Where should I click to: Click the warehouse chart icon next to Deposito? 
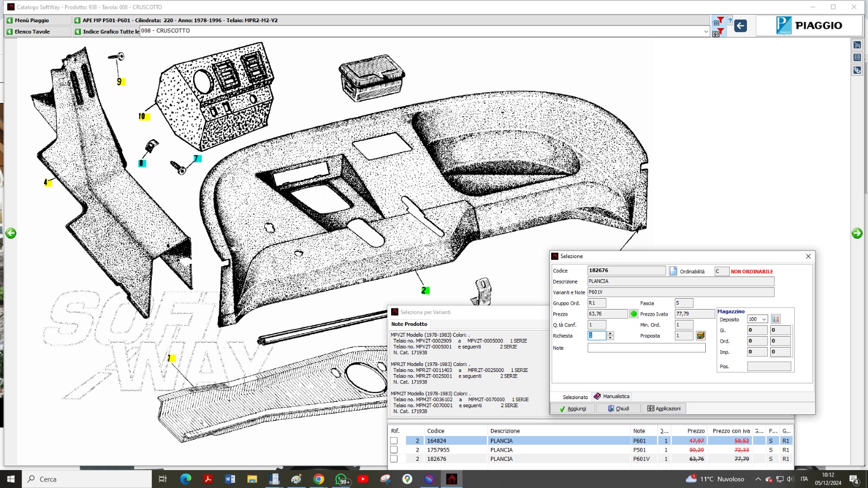click(776, 319)
